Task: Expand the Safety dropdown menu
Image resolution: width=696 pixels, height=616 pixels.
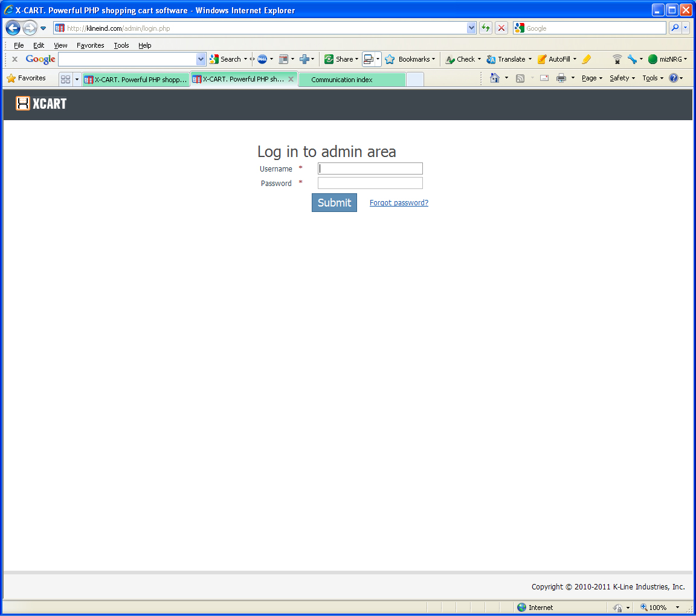Action: [x=622, y=78]
